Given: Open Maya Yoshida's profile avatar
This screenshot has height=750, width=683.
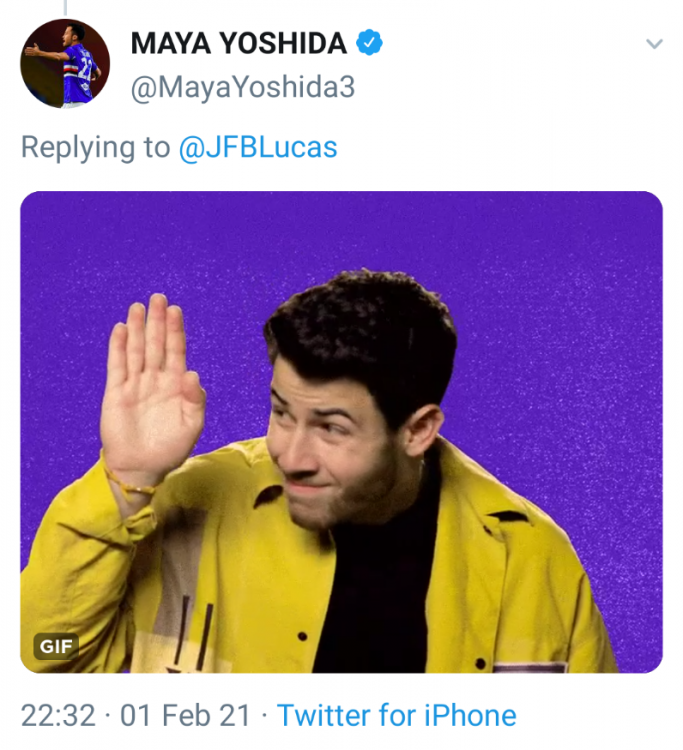Looking at the screenshot, I should coord(65,63).
